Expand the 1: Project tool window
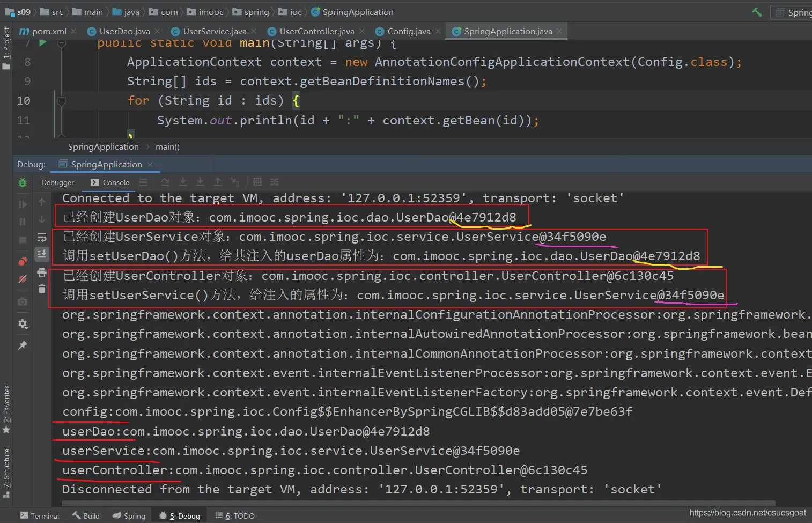812x523 pixels. pyautogui.click(x=6, y=48)
